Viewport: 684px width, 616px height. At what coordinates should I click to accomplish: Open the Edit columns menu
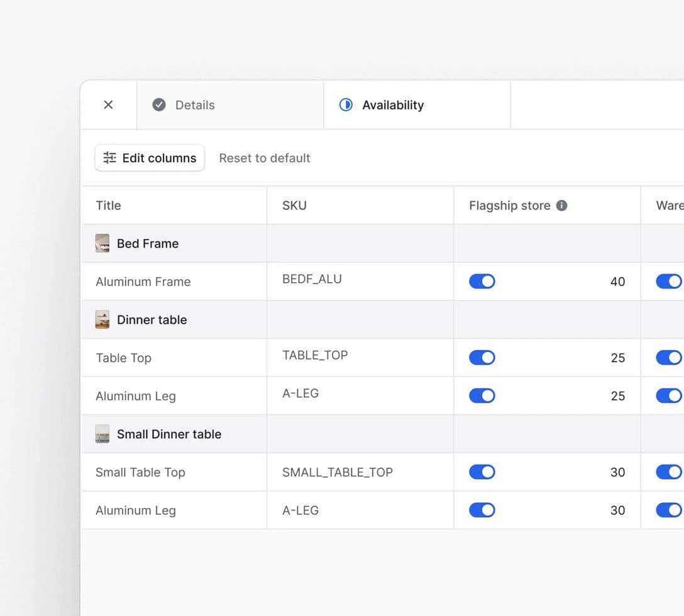[150, 158]
